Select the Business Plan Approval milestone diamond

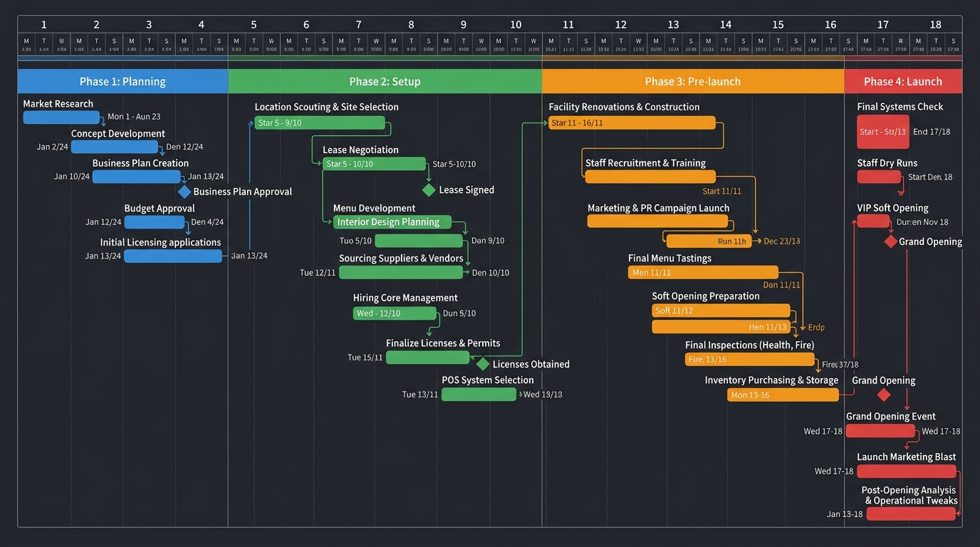click(x=184, y=191)
